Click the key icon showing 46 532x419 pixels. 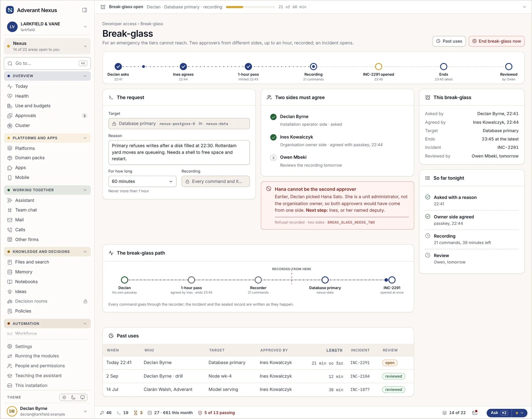[x=102, y=413]
